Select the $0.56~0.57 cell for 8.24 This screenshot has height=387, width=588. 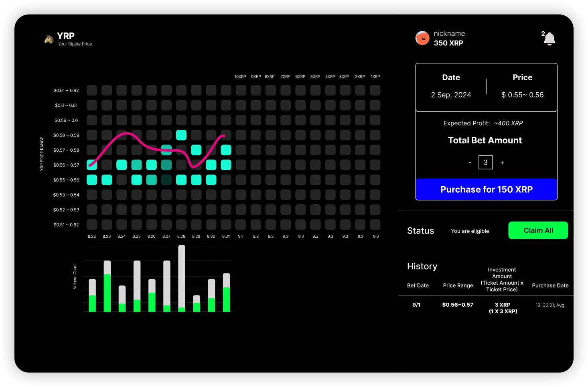point(122,165)
